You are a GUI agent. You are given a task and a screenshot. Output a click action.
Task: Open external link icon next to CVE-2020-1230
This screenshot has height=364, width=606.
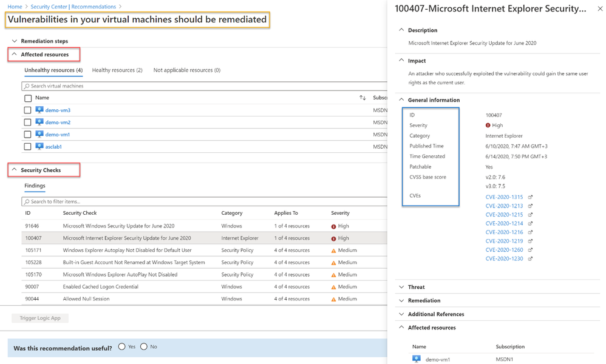pyautogui.click(x=530, y=259)
